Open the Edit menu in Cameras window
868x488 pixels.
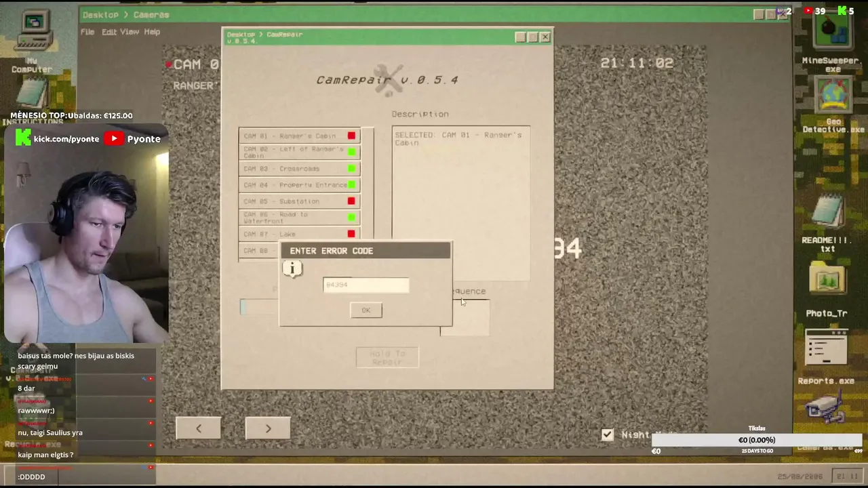109,32
